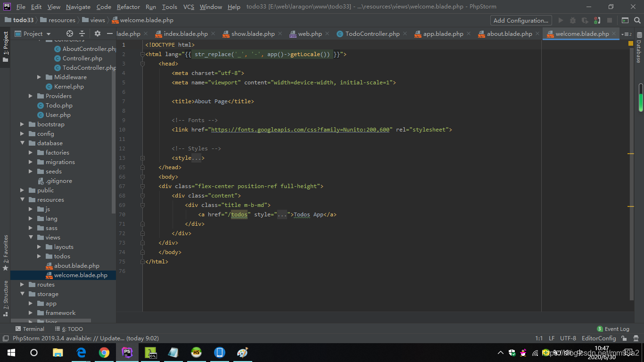
Task: Close the app.blade.php tab
Action: click(468, 34)
